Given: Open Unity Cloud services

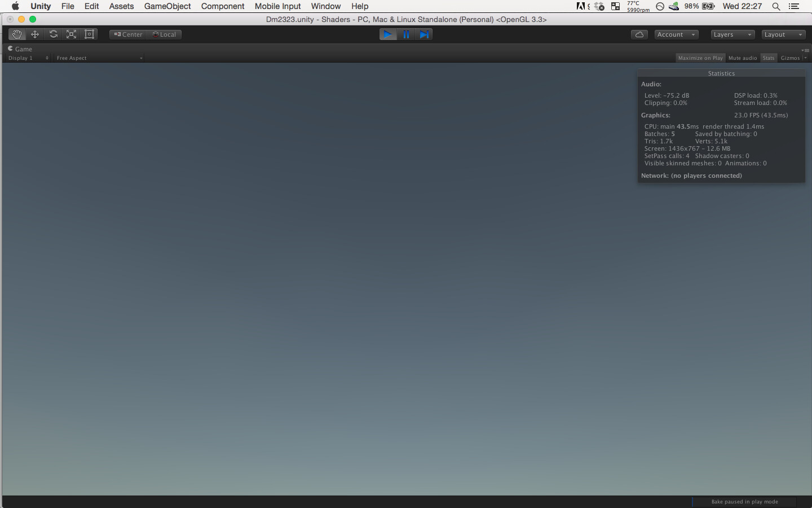Looking at the screenshot, I should [639, 34].
